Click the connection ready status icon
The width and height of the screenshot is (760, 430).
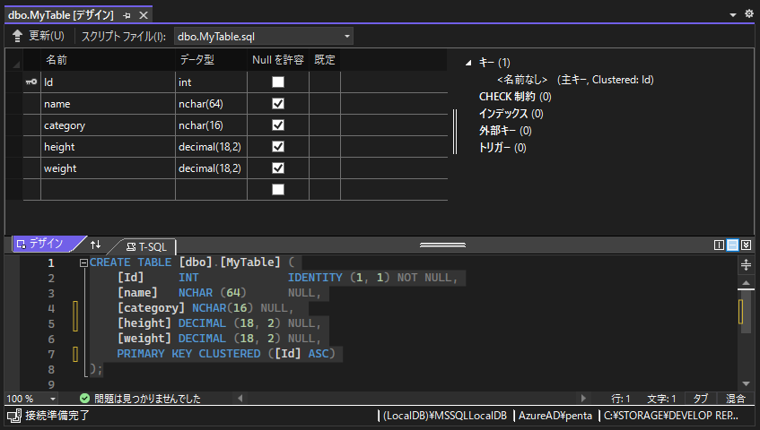click(14, 416)
